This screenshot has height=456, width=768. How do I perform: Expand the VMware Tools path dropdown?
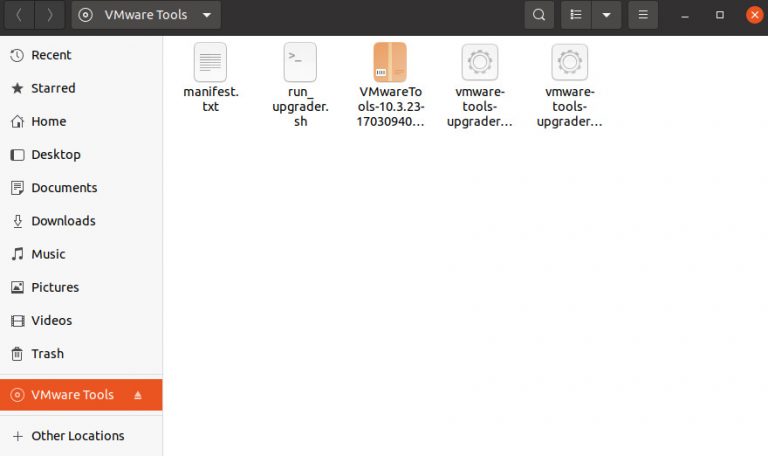pyautogui.click(x=206, y=15)
